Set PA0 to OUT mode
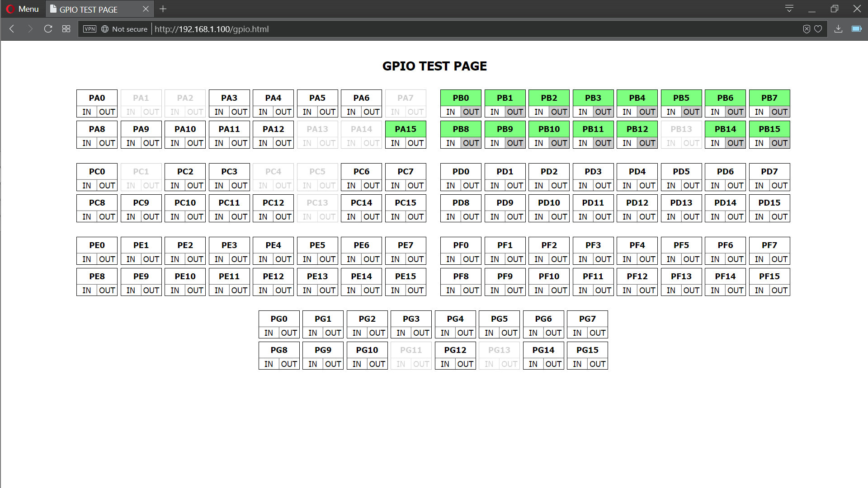This screenshot has height=488, width=868. (x=107, y=112)
